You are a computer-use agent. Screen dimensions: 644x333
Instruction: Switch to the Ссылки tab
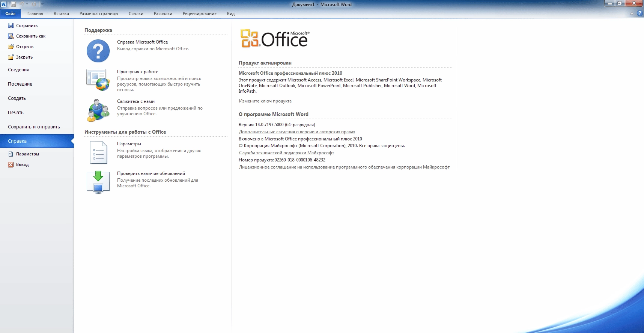(x=136, y=14)
